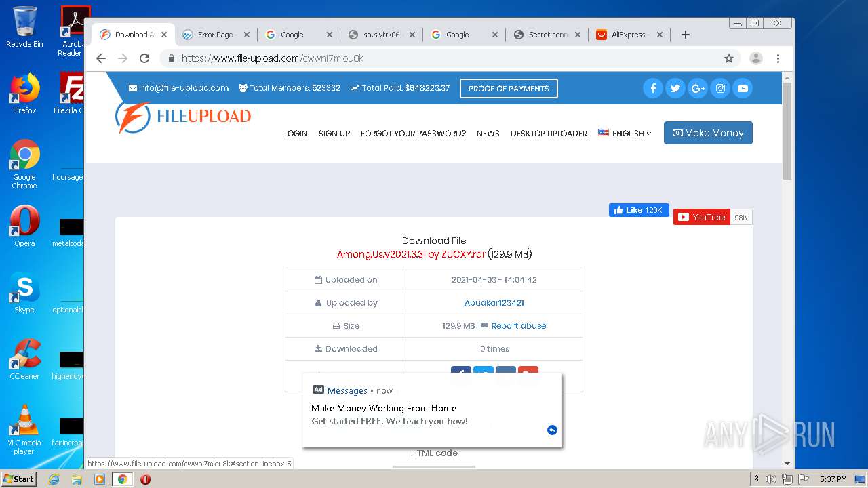Open LOGIN page

[x=296, y=134]
